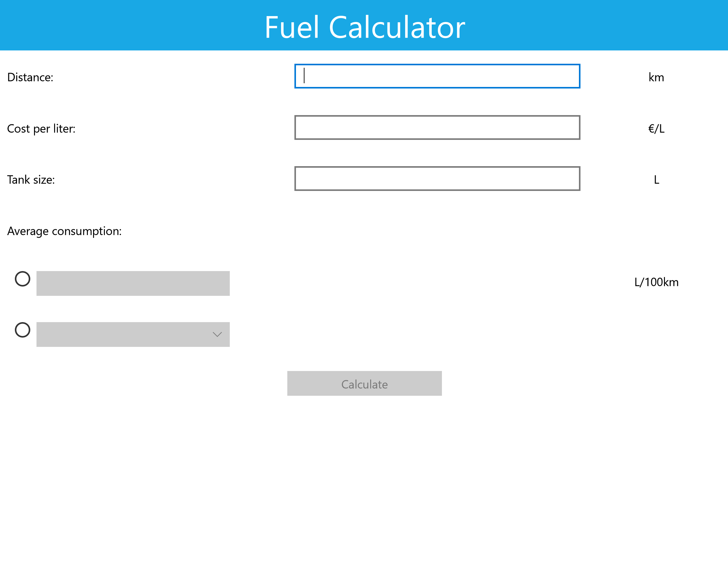Select the Tank size input box
The image size is (728, 561).
pyautogui.click(x=437, y=179)
